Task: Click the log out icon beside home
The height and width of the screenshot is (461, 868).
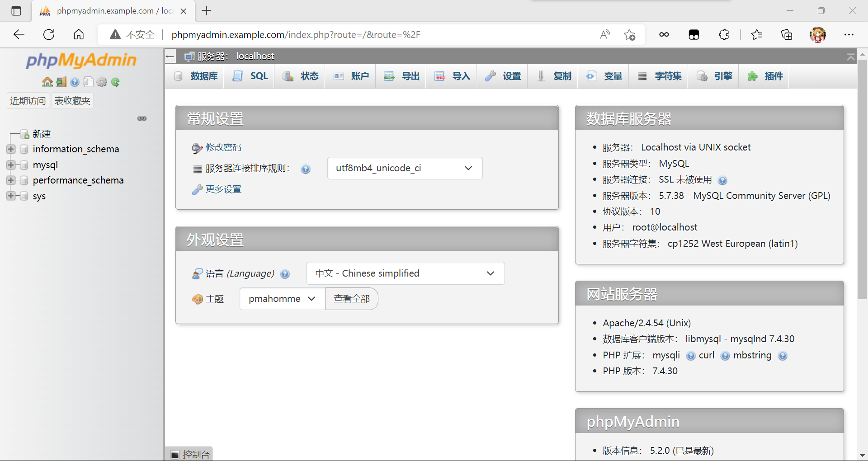Action: [61, 82]
